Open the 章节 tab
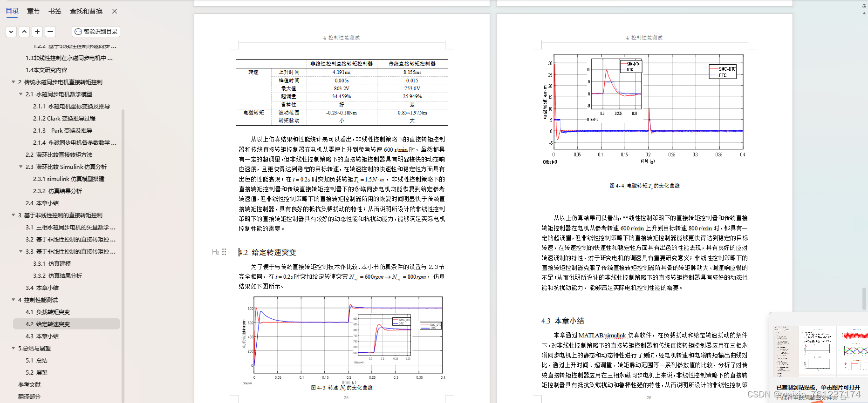The image size is (868, 403). (x=34, y=11)
